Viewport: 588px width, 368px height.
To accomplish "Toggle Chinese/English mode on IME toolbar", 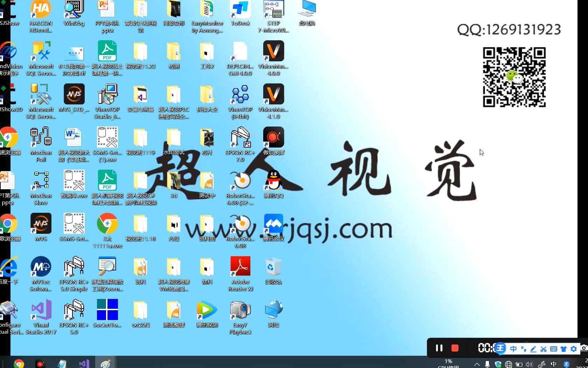I will [x=513, y=349].
